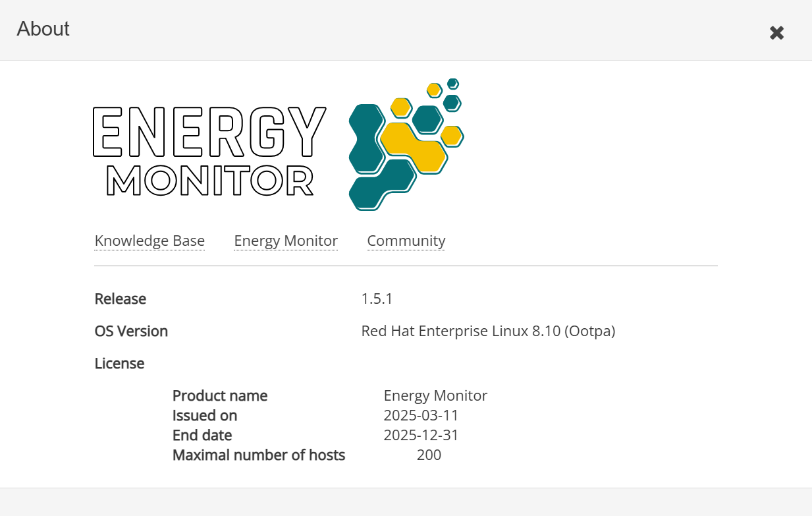Click the Maximal number of hosts label
The width and height of the screenshot is (812, 516).
tap(259, 455)
